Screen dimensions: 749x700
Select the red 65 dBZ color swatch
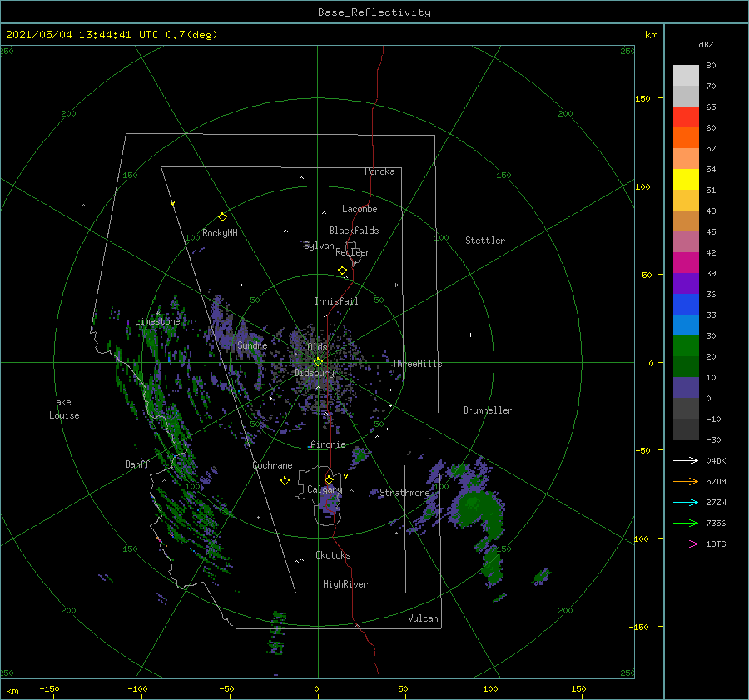(686, 117)
